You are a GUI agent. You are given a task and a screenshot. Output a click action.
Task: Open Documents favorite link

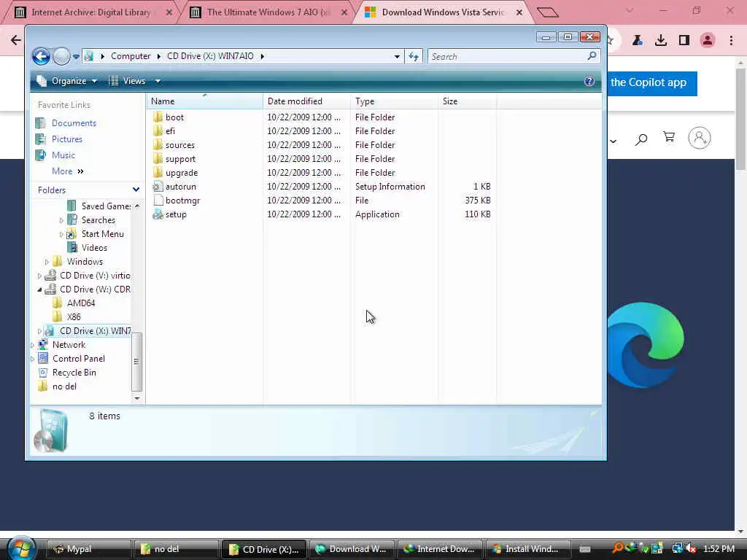[74, 123]
